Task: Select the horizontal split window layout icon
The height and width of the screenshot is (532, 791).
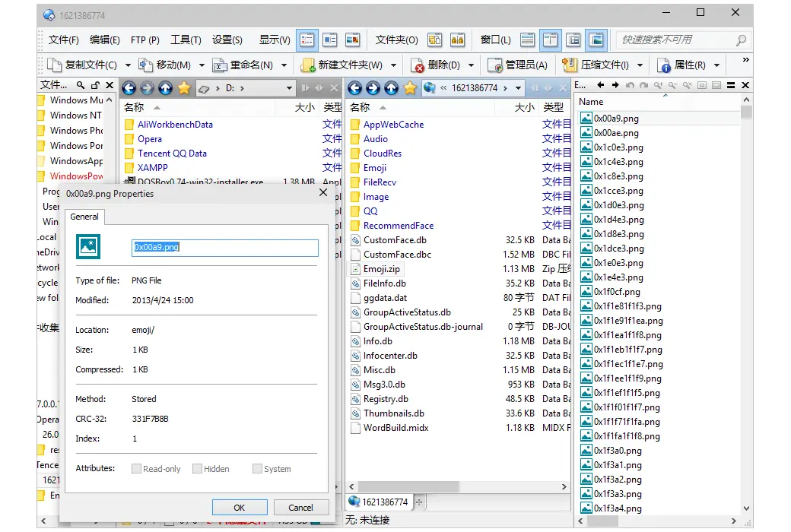Action: (x=528, y=40)
